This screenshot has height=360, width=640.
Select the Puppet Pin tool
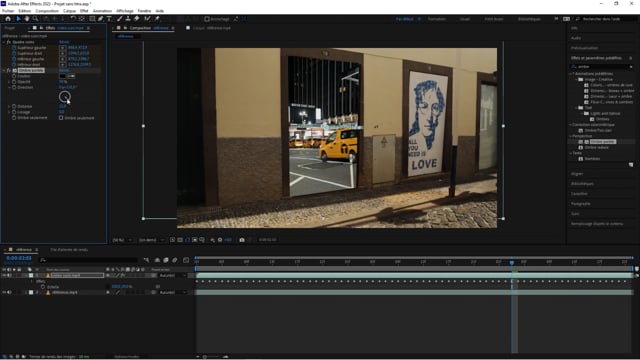tap(157, 19)
